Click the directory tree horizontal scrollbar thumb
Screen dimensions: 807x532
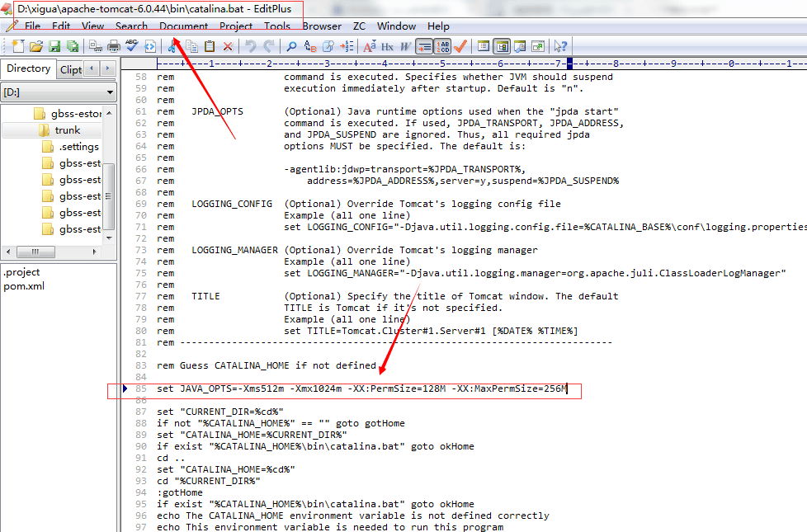click(35, 252)
